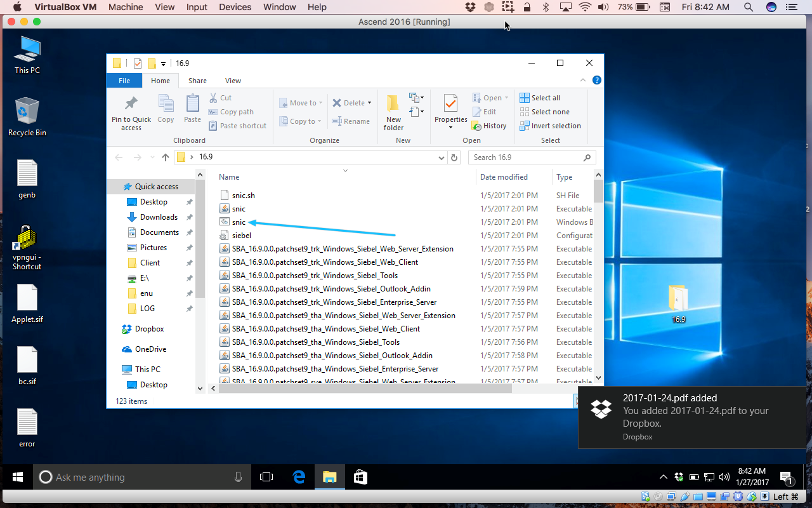Image resolution: width=812 pixels, height=508 pixels.
Task: Open OneDrive in navigation pane
Action: pyautogui.click(x=150, y=349)
